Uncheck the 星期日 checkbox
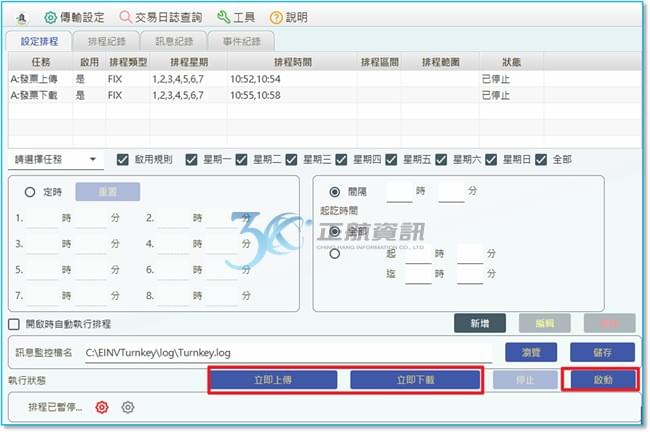Viewport: 650px width, 432px height. pos(491,160)
